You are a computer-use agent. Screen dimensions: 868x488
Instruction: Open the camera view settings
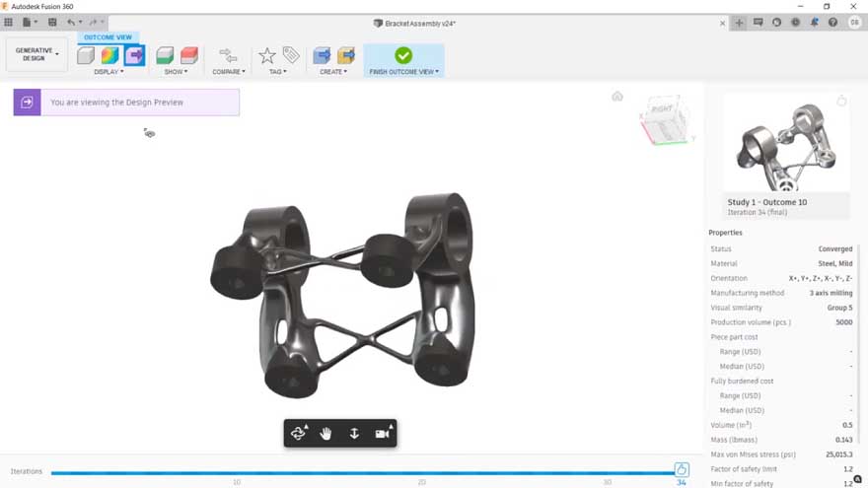coord(383,433)
